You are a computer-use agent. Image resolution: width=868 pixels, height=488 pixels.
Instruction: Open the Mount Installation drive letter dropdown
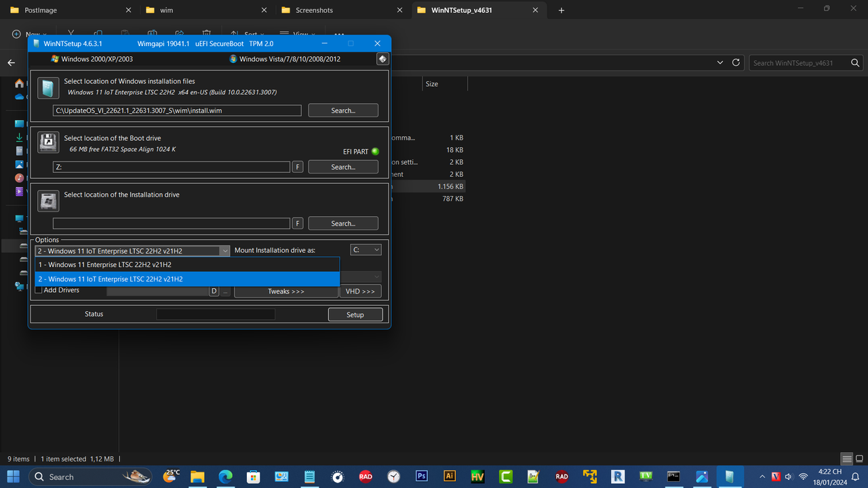coord(366,250)
